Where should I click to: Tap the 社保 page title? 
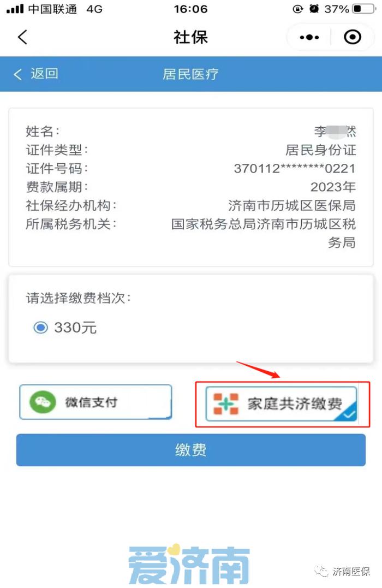click(190, 37)
